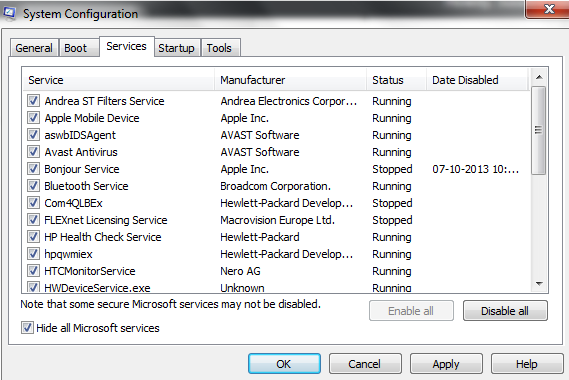Select the Bluetooth Service row name
Image resolution: width=569 pixels, height=380 pixels.
click(86, 186)
